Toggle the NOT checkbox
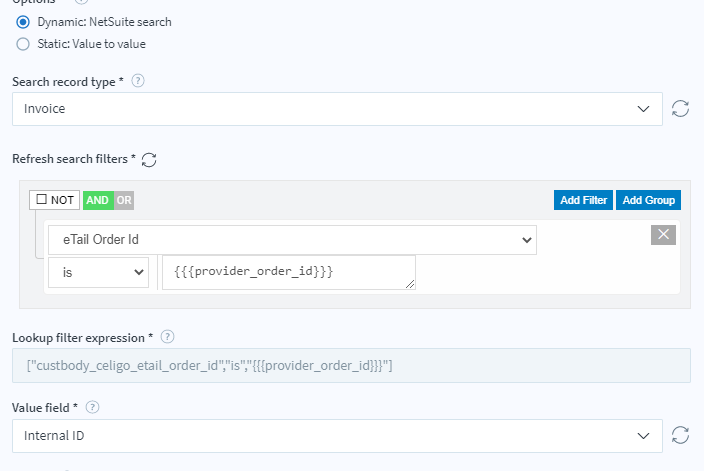Viewport: 704px width, 471px height. [x=41, y=199]
